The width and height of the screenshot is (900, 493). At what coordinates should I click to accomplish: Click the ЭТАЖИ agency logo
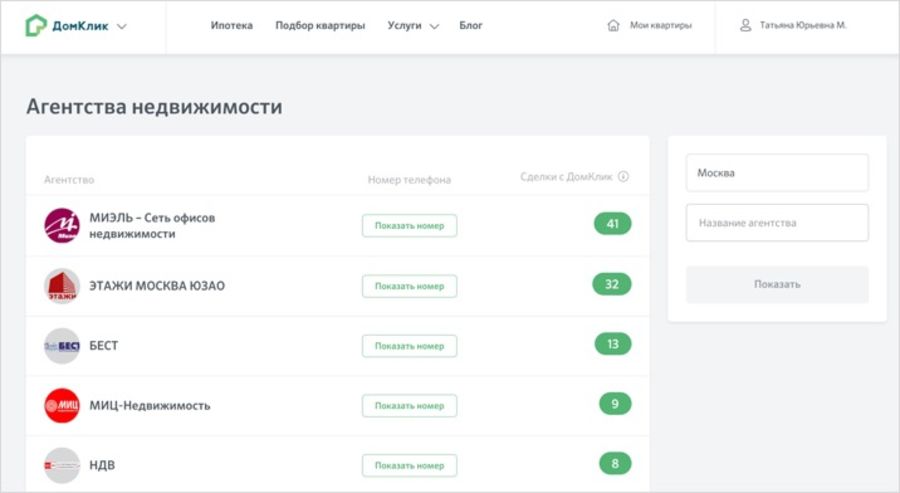click(62, 286)
